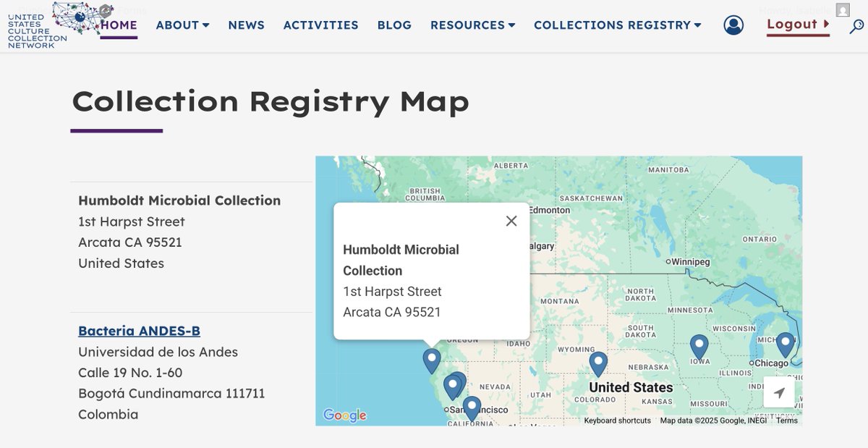Click United States under the Humboldt address
Viewport: 868px width, 448px height.
click(121, 263)
